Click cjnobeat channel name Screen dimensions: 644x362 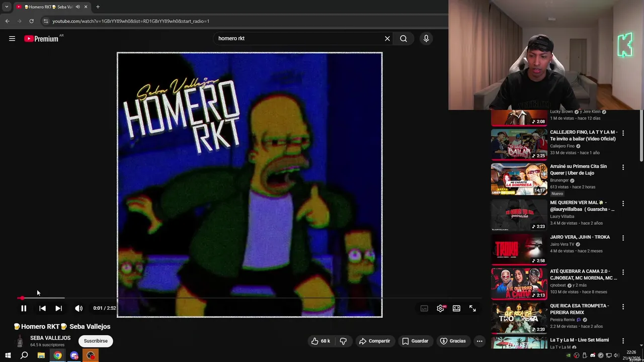click(x=558, y=286)
